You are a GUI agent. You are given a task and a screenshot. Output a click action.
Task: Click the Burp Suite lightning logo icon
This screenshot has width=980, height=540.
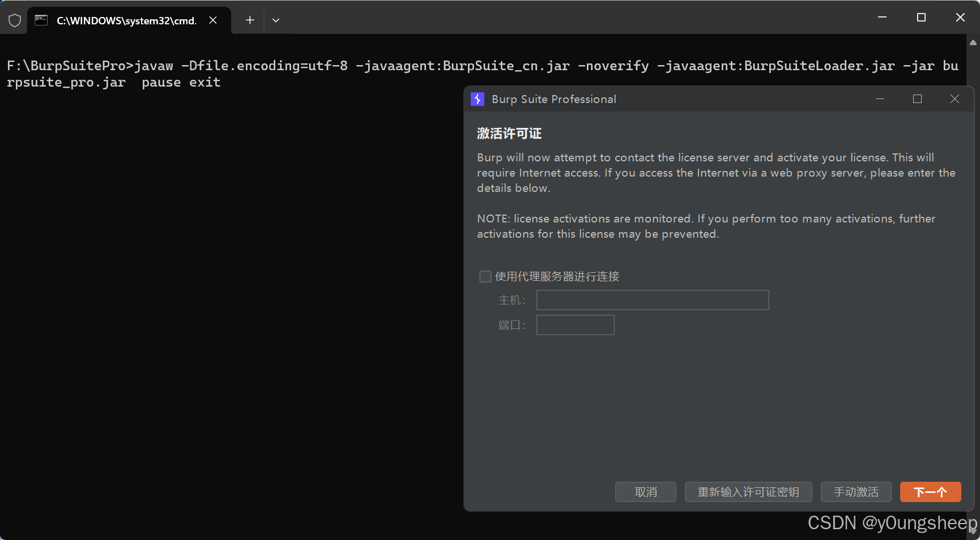(x=478, y=99)
